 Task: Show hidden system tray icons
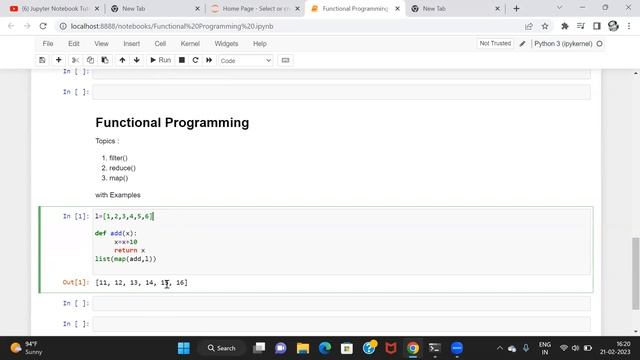click(x=500, y=348)
